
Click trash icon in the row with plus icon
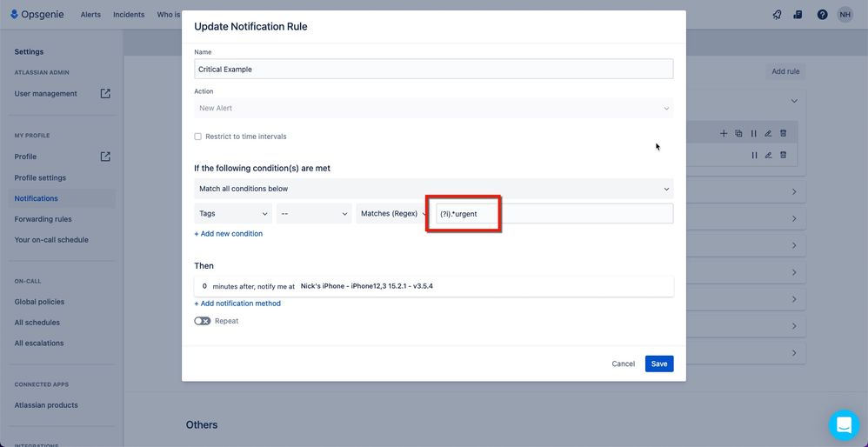[783, 133]
